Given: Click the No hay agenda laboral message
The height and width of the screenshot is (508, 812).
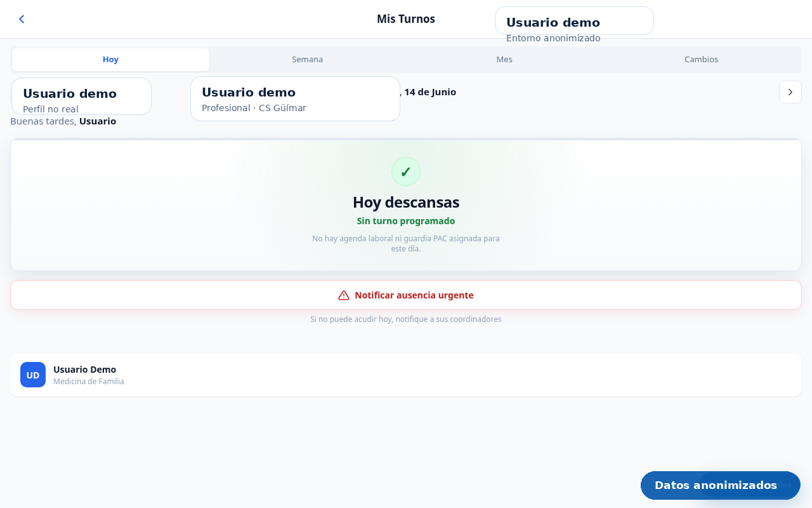Looking at the screenshot, I should (x=406, y=243).
